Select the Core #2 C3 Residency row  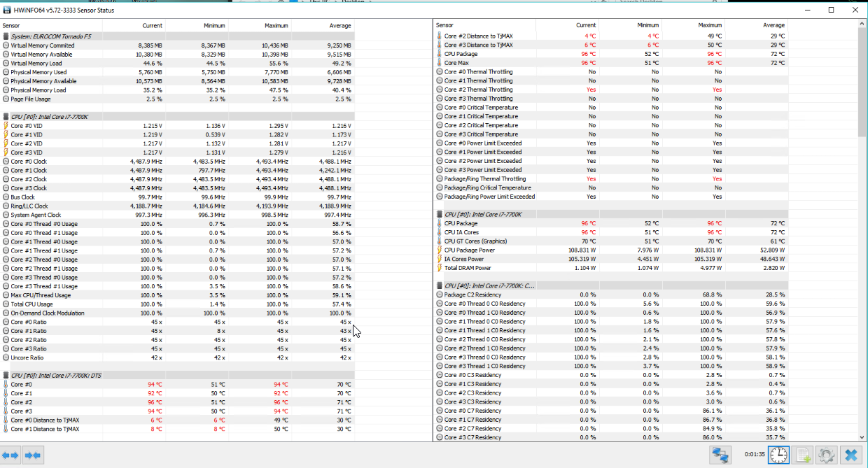coord(611,393)
